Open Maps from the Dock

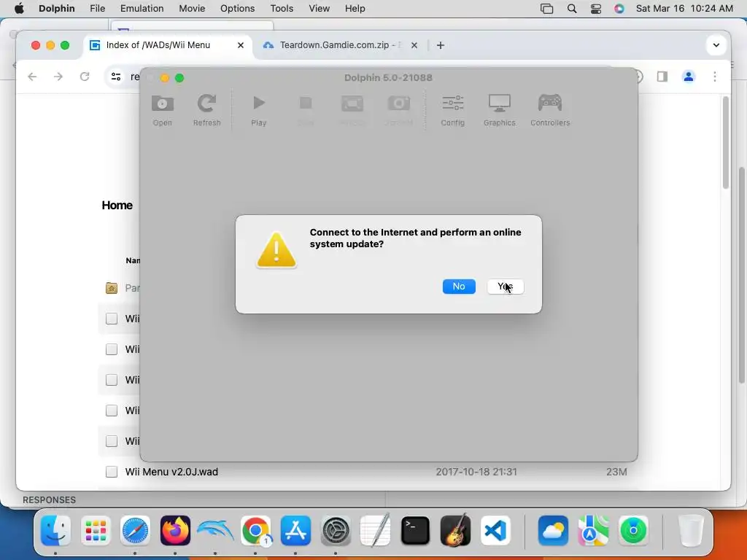[x=593, y=531]
